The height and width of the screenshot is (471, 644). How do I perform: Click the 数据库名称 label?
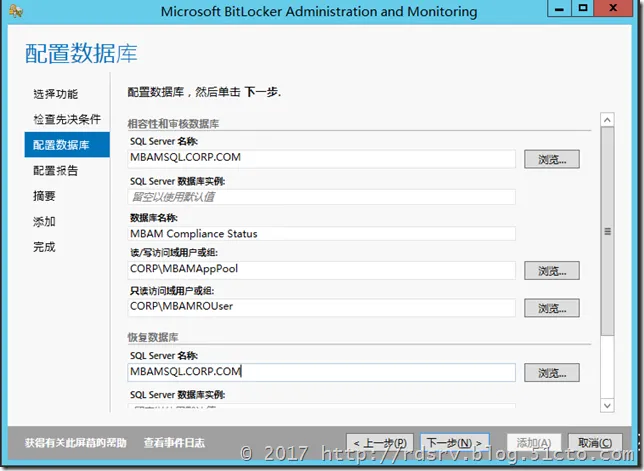(154, 218)
